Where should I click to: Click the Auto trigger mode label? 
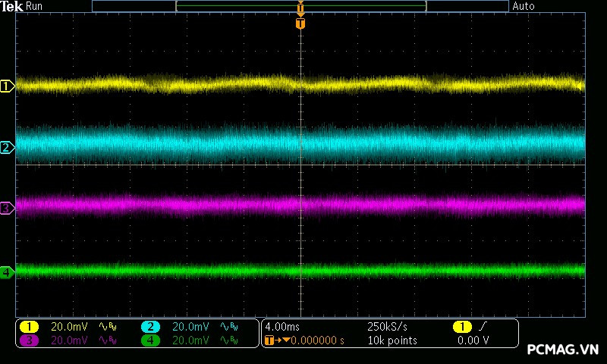point(524,6)
